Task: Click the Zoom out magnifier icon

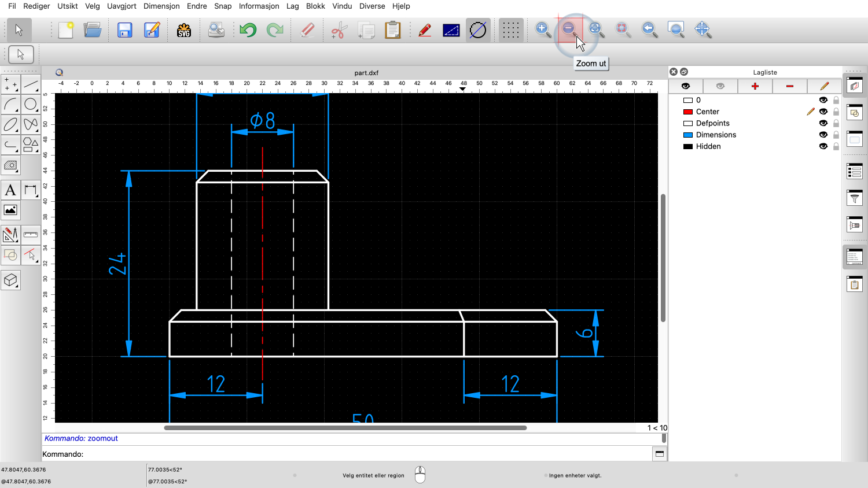Action: click(569, 29)
